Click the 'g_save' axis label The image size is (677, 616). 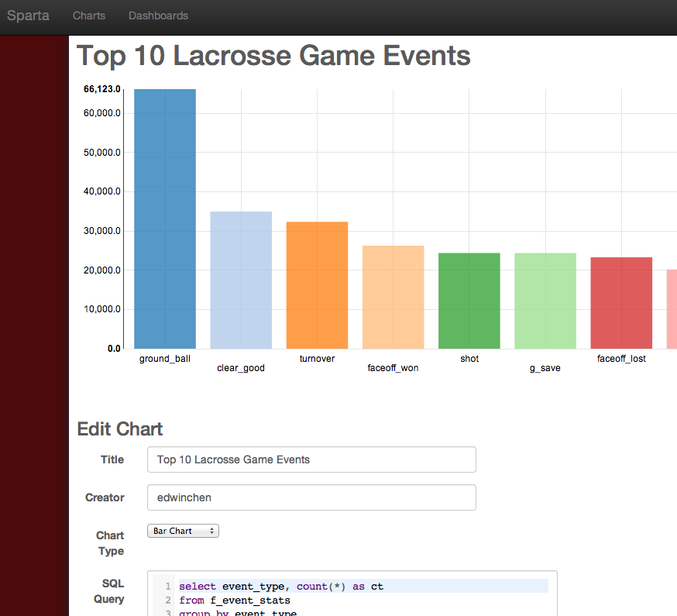point(545,368)
